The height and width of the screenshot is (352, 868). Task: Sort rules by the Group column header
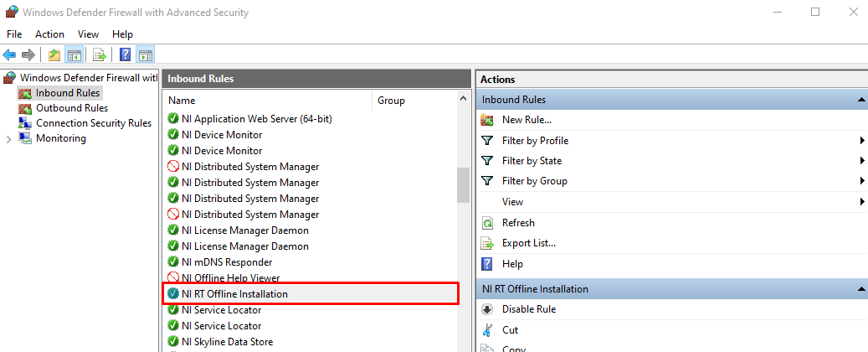pyautogui.click(x=415, y=101)
